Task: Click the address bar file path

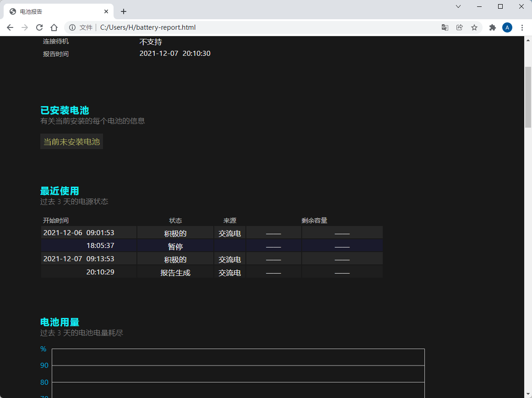Action: click(x=148, y=27)
